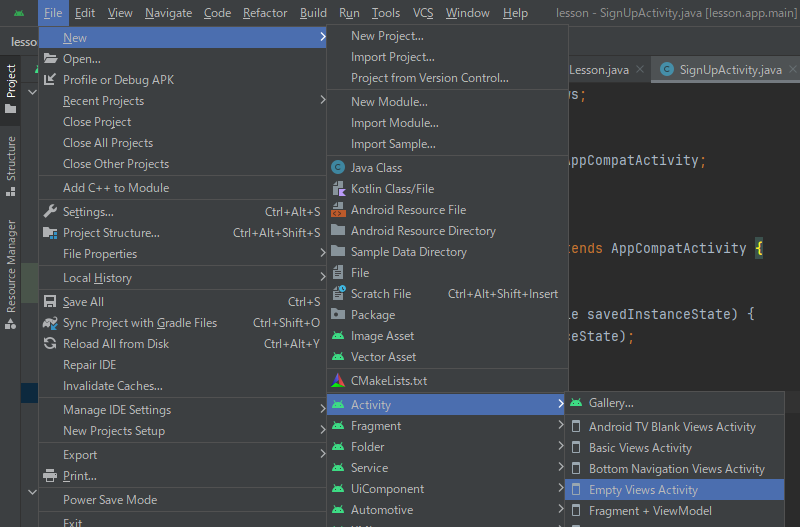The image size is (800, 527).
Task: Click the Save All disk icon
Action: [49, 302]
